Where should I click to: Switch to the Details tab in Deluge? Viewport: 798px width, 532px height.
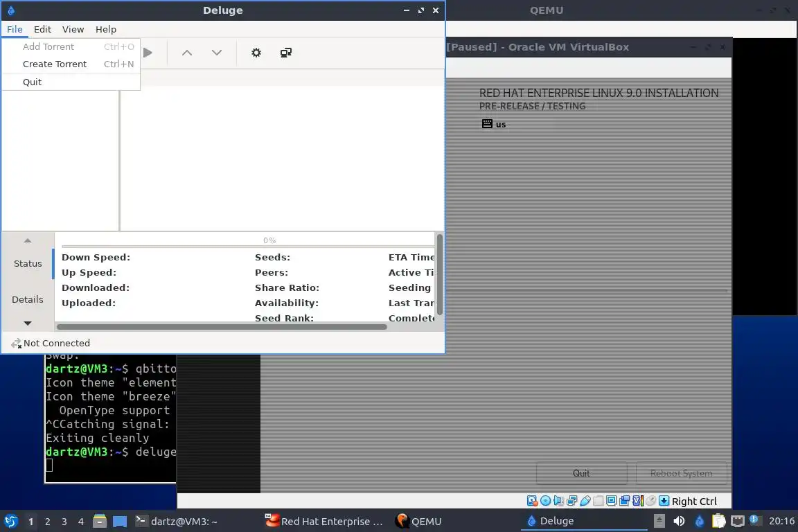point(28,299)
